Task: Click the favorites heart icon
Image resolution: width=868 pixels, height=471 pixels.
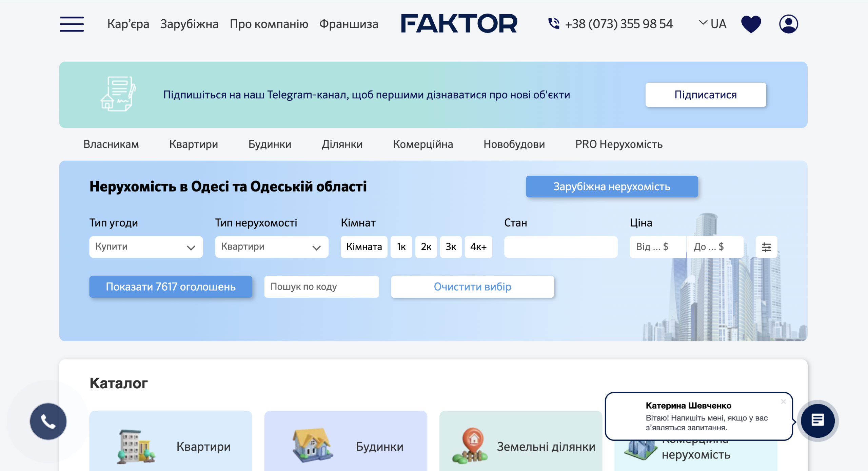Action: [751, 24]
